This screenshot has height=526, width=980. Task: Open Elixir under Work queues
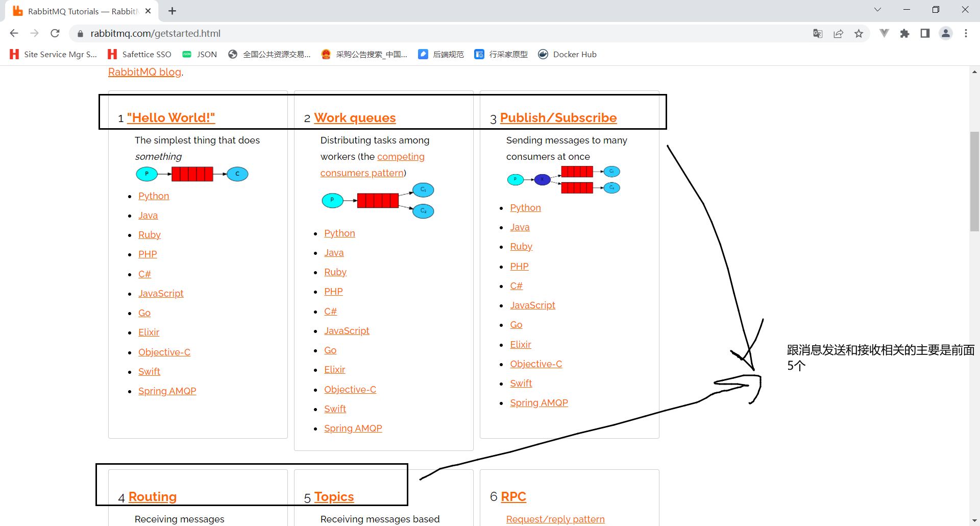(335, 369)
